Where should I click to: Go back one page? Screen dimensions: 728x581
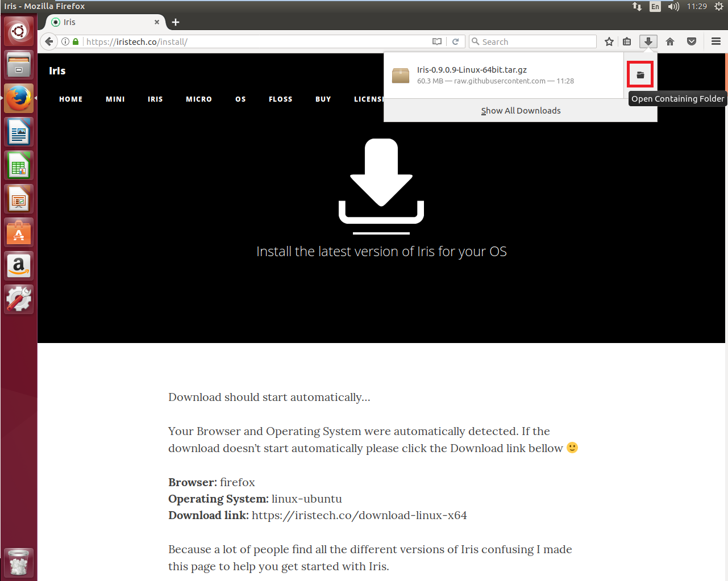click(49, 41)
